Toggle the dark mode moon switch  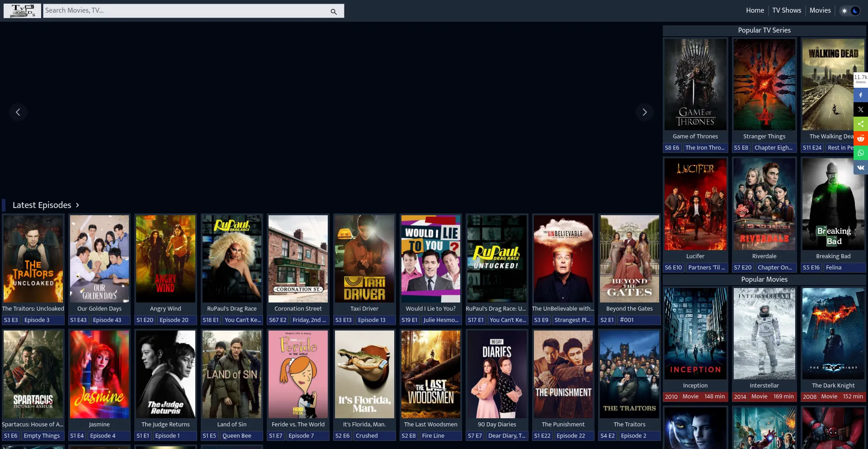click(x=855, y=11)
